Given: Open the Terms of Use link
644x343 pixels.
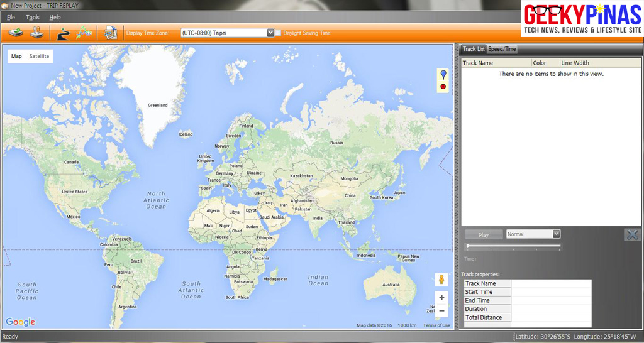Looking at the screenshot, I should (436, 325).
